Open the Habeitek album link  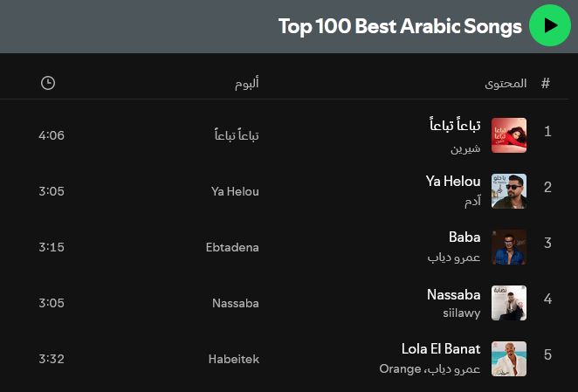(234, 359)
